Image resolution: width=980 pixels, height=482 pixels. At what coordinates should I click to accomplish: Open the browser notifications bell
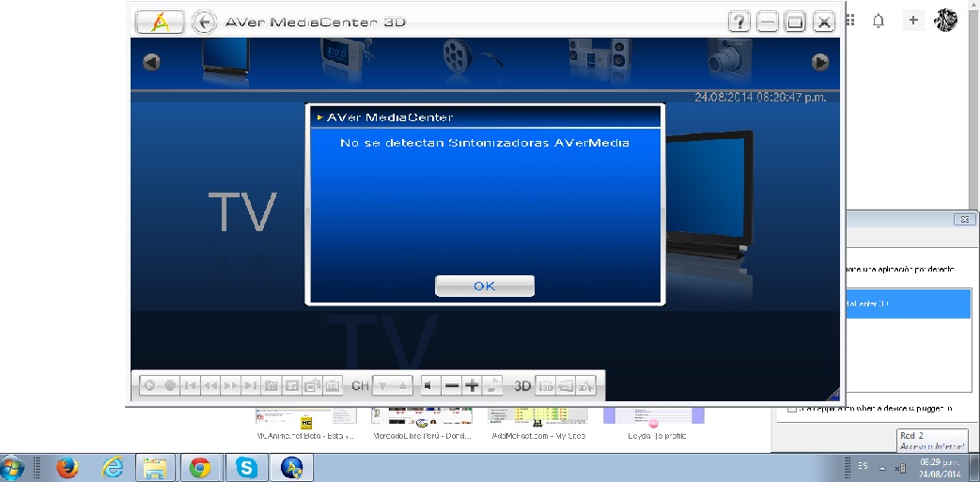[879, 21]
